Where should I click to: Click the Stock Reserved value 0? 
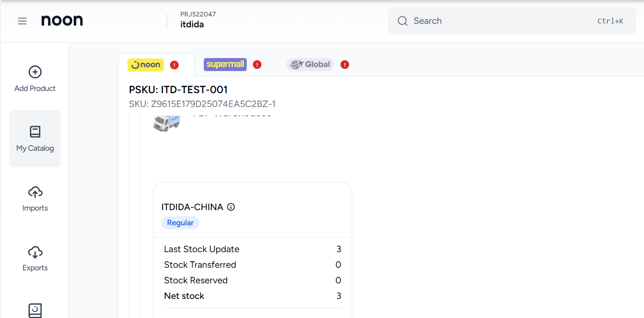pos(338,280)
